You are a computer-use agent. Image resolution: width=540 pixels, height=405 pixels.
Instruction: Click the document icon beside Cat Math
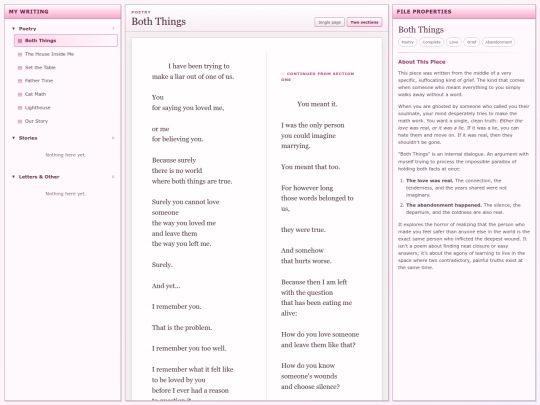pos(20,94)
